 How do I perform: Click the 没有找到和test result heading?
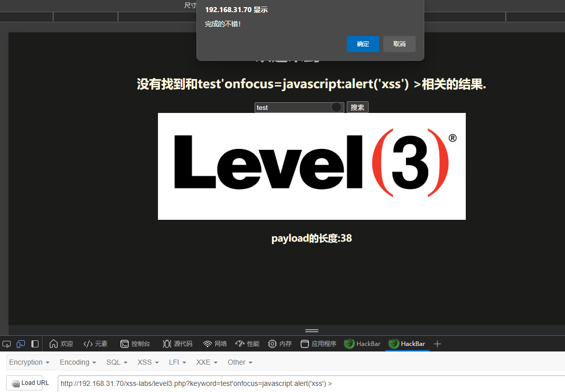311,84
